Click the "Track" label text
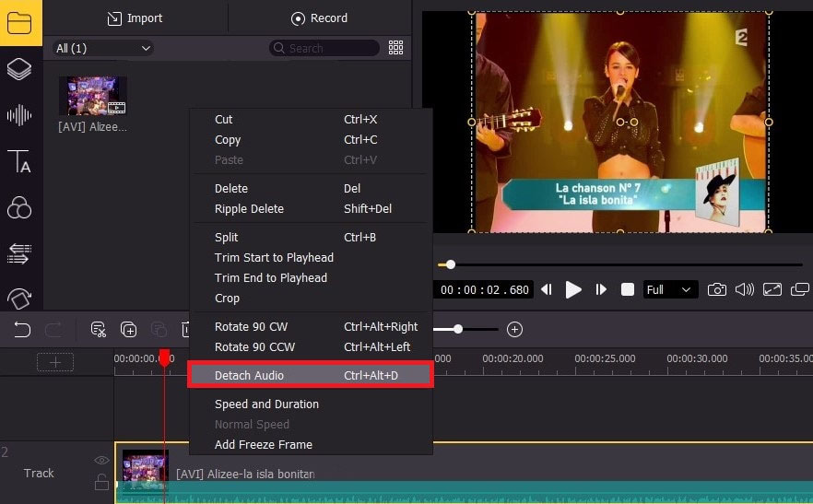Image resolution: width=813 pixels, height=504 pixels. point(39,473)
